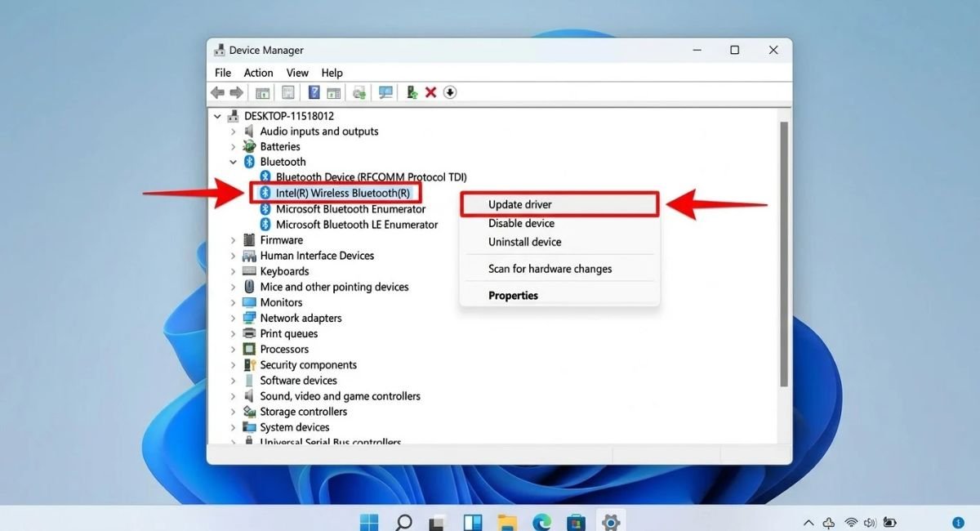This screenshot has width=980, height=531.
Task: Click the Software devices label
Action: tap(298, 381)
